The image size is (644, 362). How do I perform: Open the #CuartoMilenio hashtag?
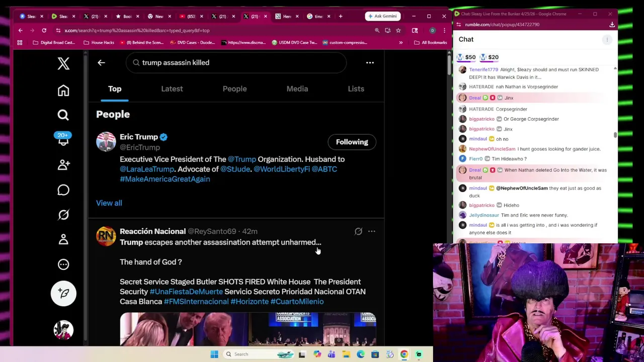[297, 302]
